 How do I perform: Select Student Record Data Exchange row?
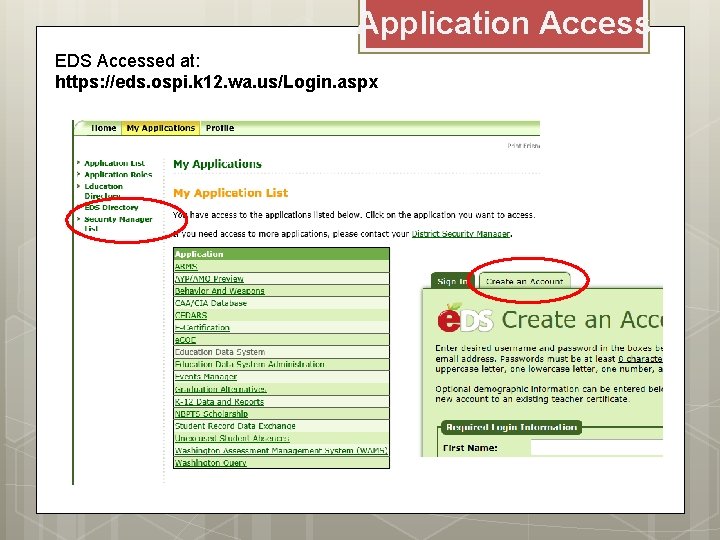(x=281, y=426)
